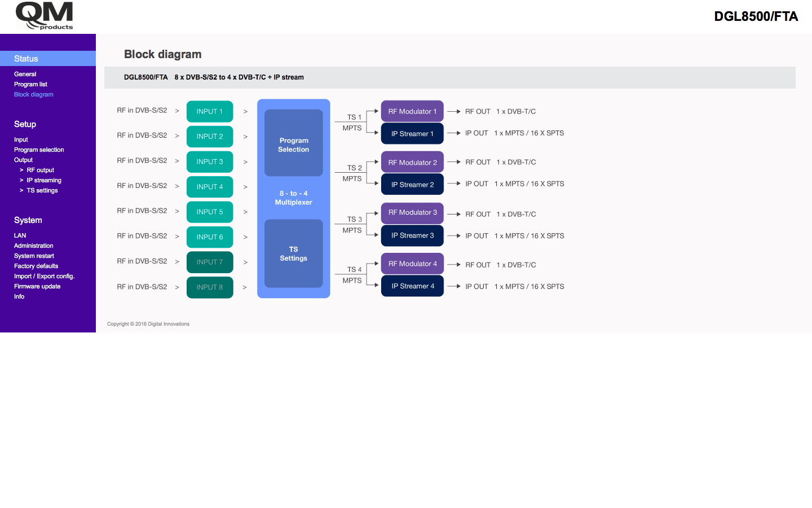
Task: Click the QM products logo
Action: point(45,16)
